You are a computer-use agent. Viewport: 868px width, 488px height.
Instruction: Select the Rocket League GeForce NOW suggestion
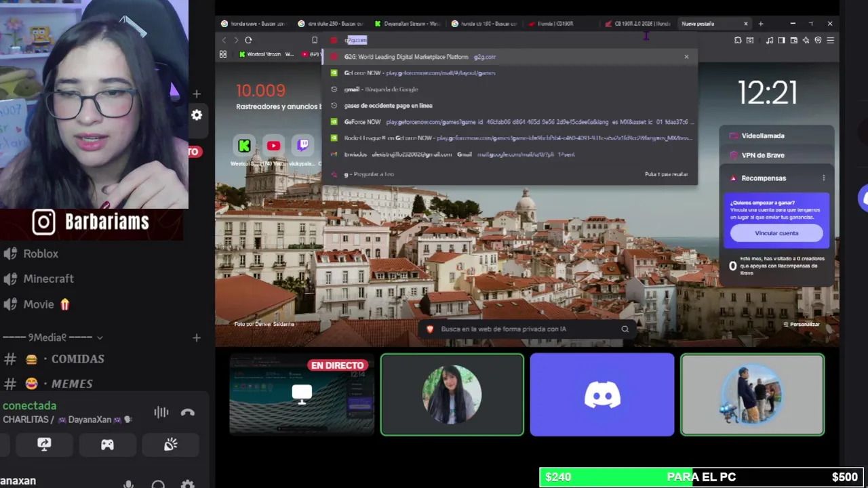coord(509,138)
